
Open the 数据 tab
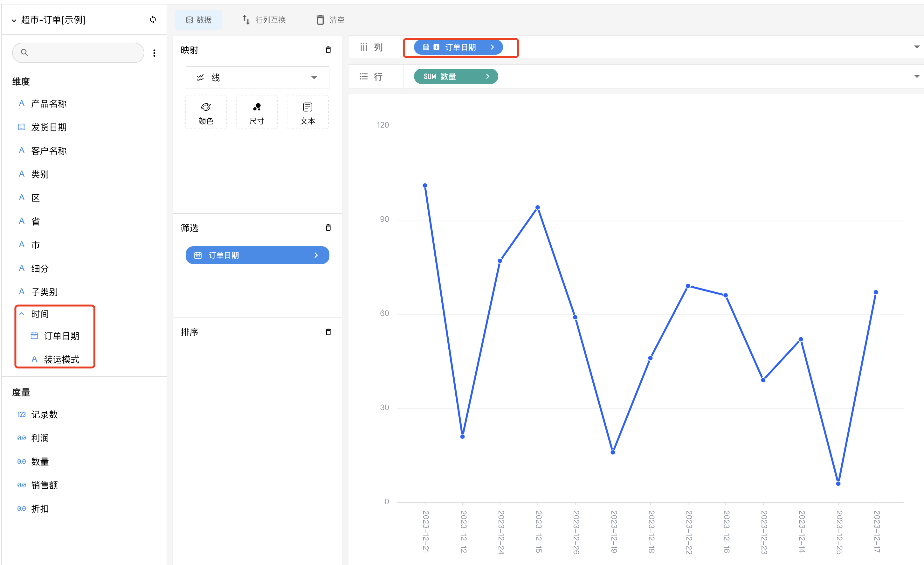click(198, 19)
